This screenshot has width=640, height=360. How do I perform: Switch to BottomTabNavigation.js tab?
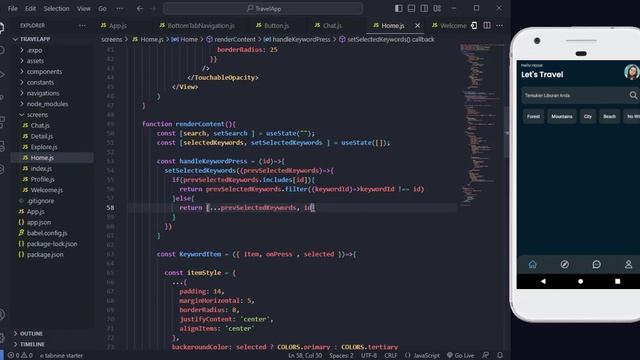click(x=197, y=25)
